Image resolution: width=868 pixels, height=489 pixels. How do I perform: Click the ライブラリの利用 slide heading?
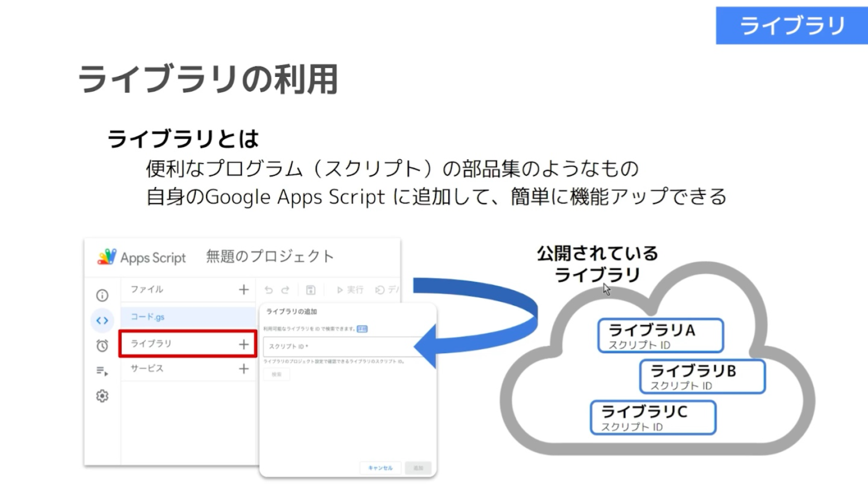tap(208, 79)
